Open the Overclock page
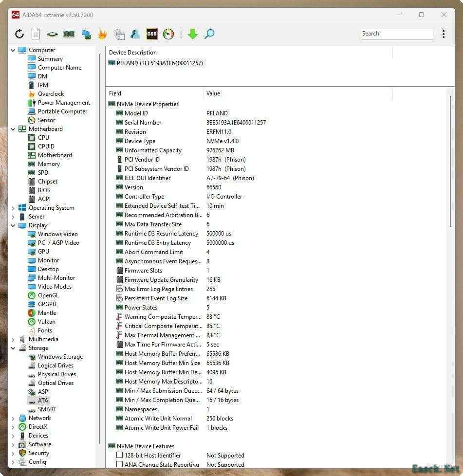Image resolution: width=463 pixels, height=476 pixels. pos(51,94)
